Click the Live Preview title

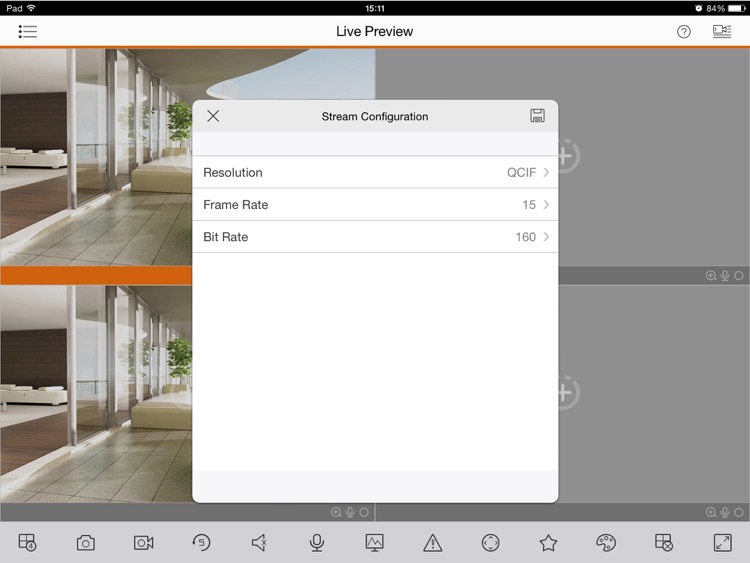tap(375, 32)
